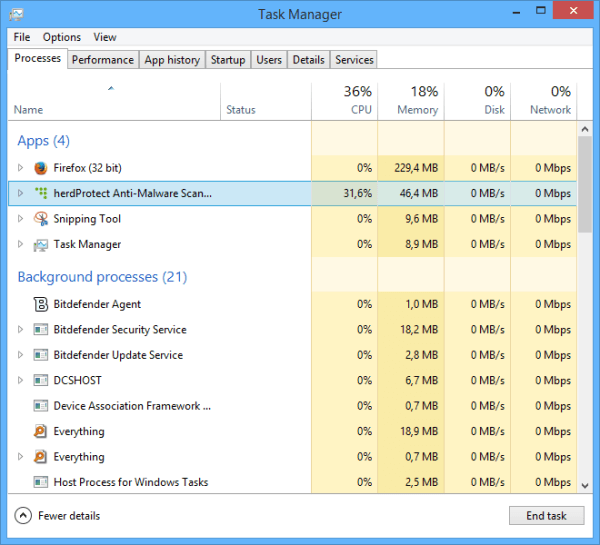This screenshot has width=600, height=545.
Task: Sort by the Name column header
Action: click(x=114, y=101)
